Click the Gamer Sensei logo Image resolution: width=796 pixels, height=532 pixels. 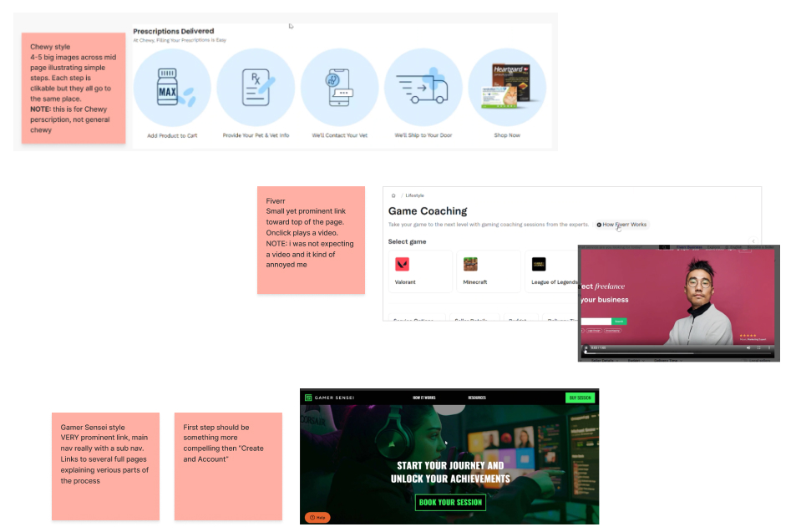pyautogui.click(x=331, y=398)
